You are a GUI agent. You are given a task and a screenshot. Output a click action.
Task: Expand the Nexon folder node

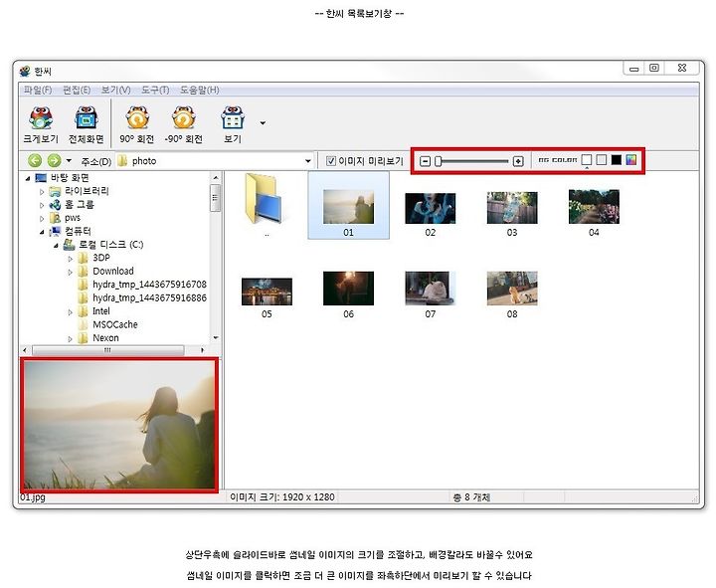pyautogui.click(x=70, y=339)
